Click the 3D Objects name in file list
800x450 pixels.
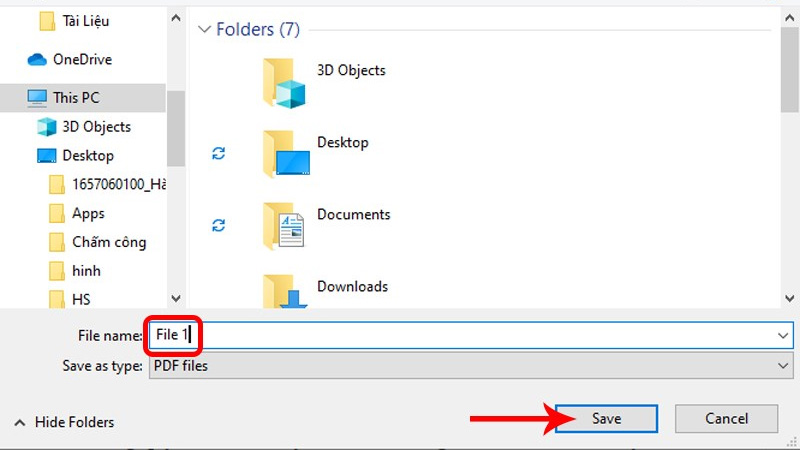coord(351,70)
